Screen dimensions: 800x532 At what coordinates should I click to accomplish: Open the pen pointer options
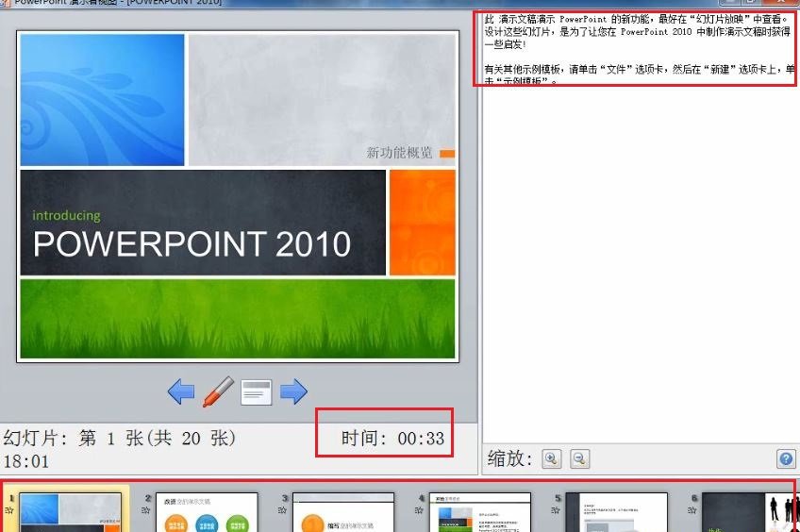pos(218,391)
